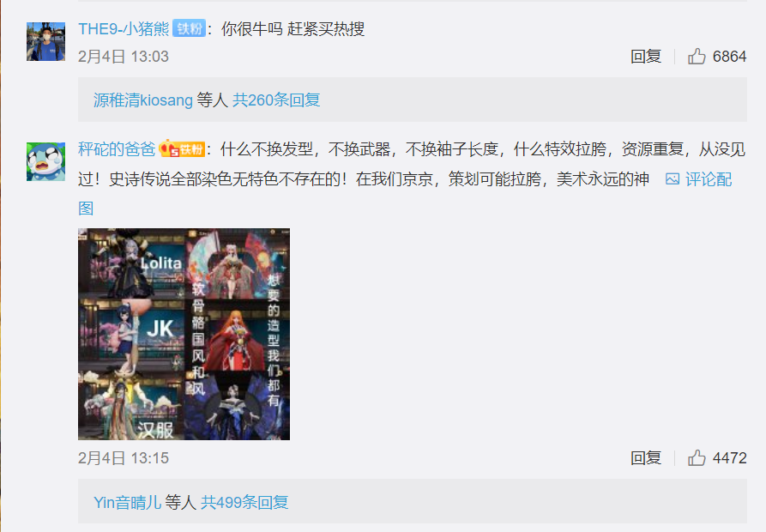766x532 pixels.
Task: Open username THE9-小猪熊 profile
Action: 124,29
